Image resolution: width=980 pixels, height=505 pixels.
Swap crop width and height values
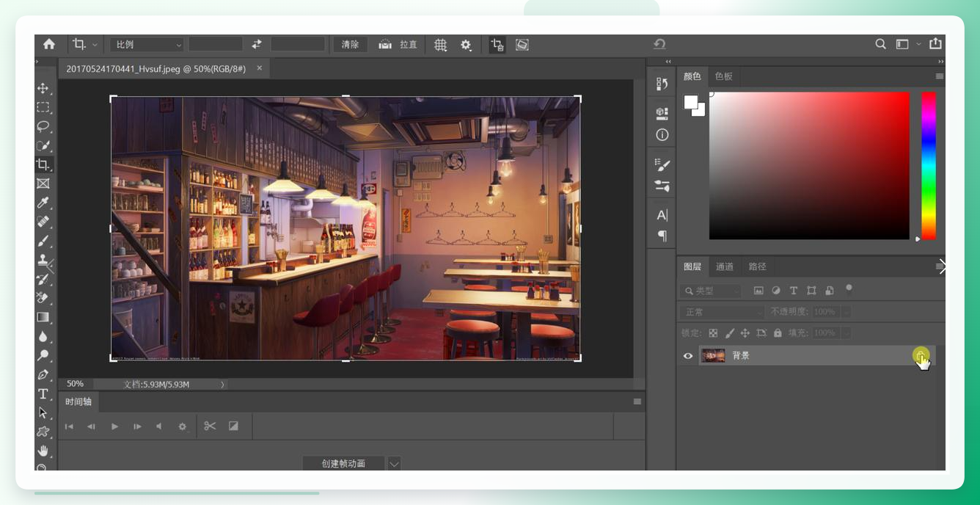257,44
